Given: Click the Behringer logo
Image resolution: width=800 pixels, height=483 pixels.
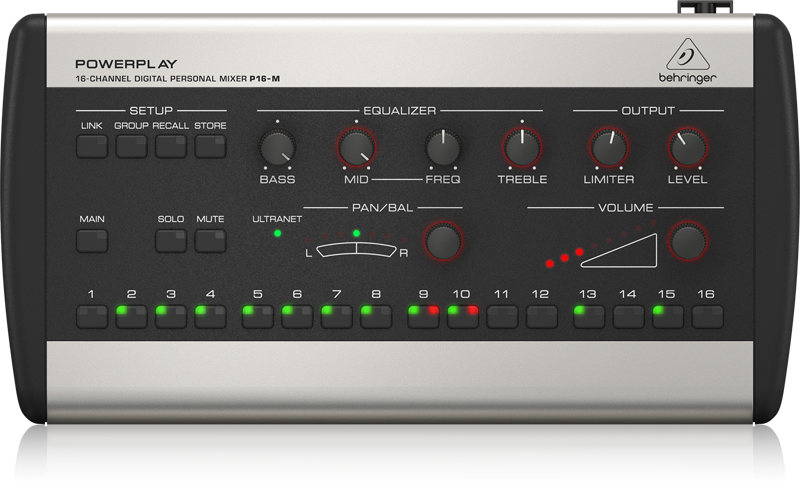Looking at the screenshot, I should (x=687, y=61).
